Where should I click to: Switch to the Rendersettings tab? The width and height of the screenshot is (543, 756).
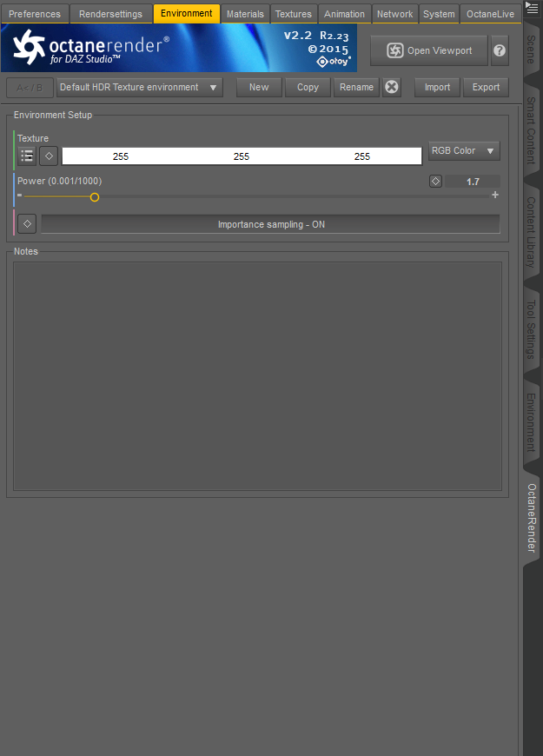click(x=111, y=14)
